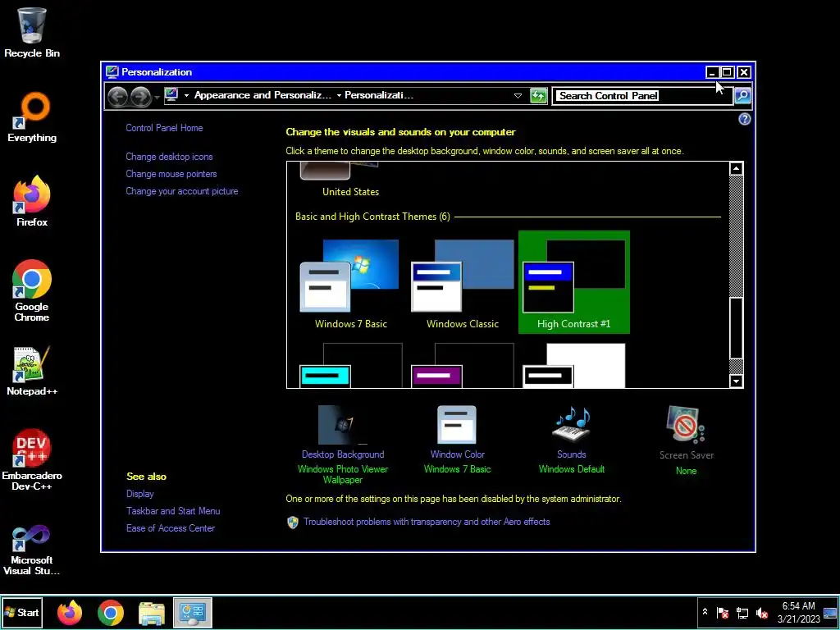The width and height of the screenshot is (840, 630).
Task: Open Control Panel Home link
Action: (164, 128)
